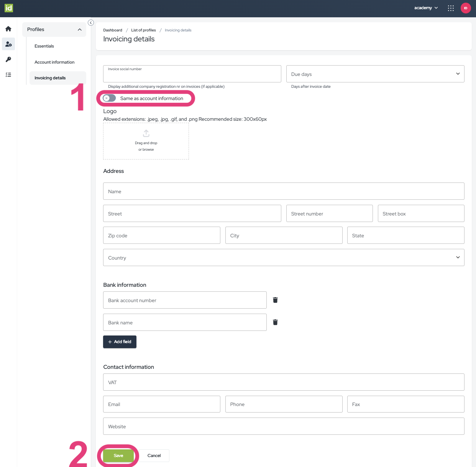Click the upload area to browse for a logo
The image size is (476, 467).
click(146, 141)
